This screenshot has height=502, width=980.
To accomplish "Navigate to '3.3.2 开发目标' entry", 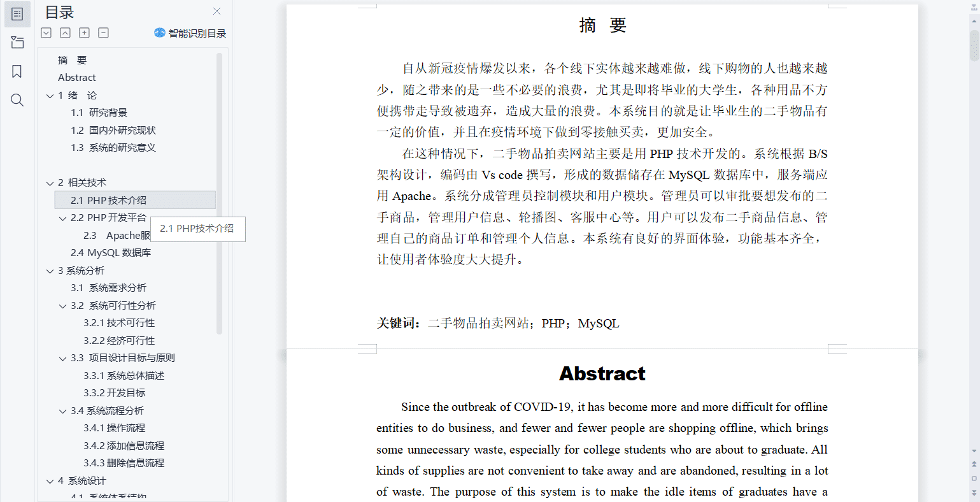I will 114,393.
